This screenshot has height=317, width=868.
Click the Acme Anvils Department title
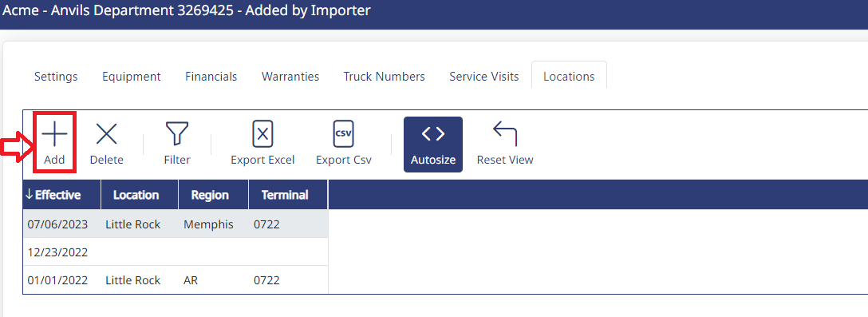(187, 10)
